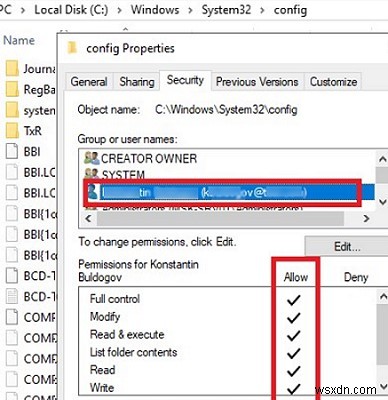Expand chevron after System32 breadcrumb
388x400 pixels.
262,10
